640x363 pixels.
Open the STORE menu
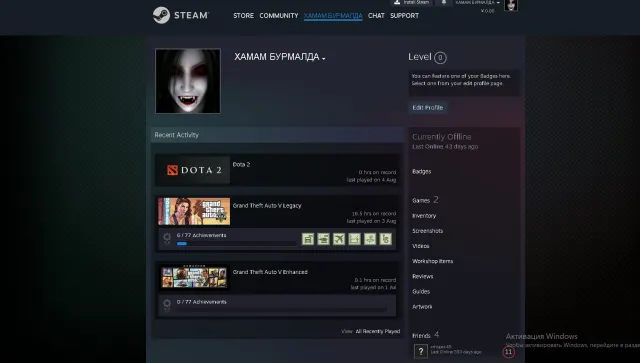tap(243, 16)
